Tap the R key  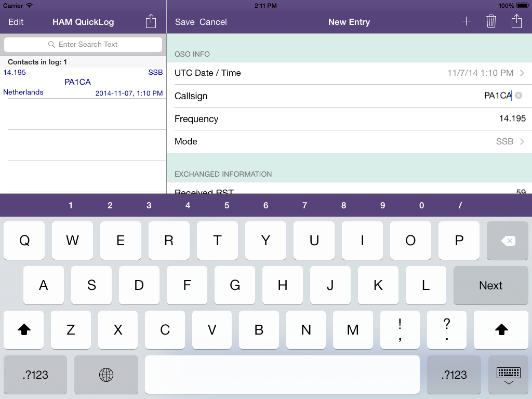tap(169, 241)
